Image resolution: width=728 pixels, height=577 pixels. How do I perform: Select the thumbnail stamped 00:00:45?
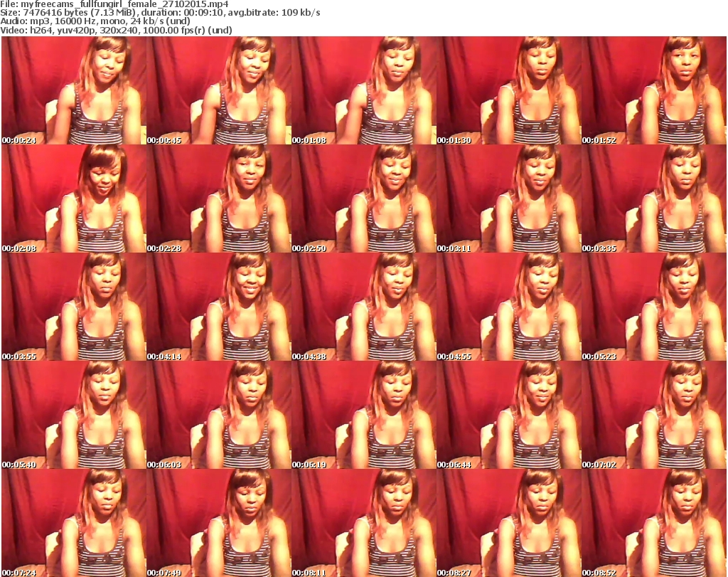coord(219,90)
